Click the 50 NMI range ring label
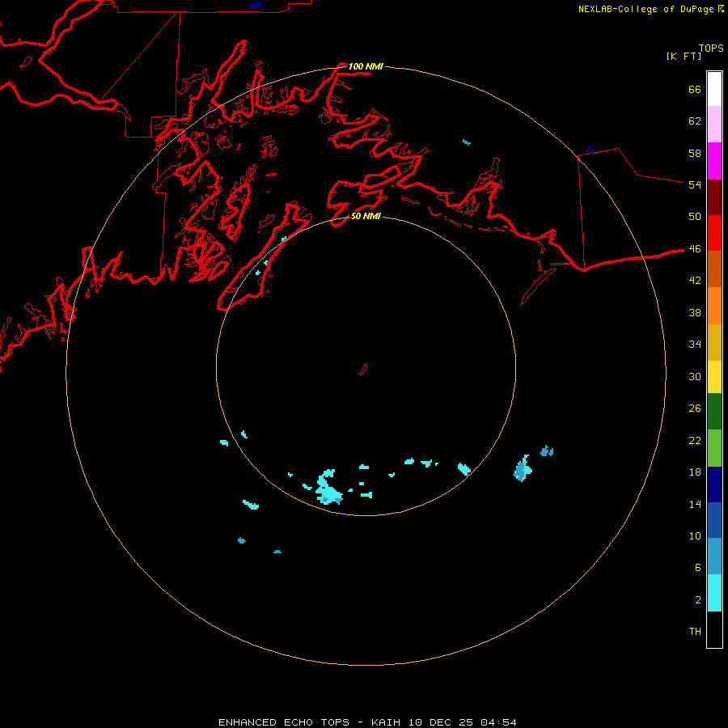Image resolution: width=728 pixels, height=728 pixels. pos(366,216)
